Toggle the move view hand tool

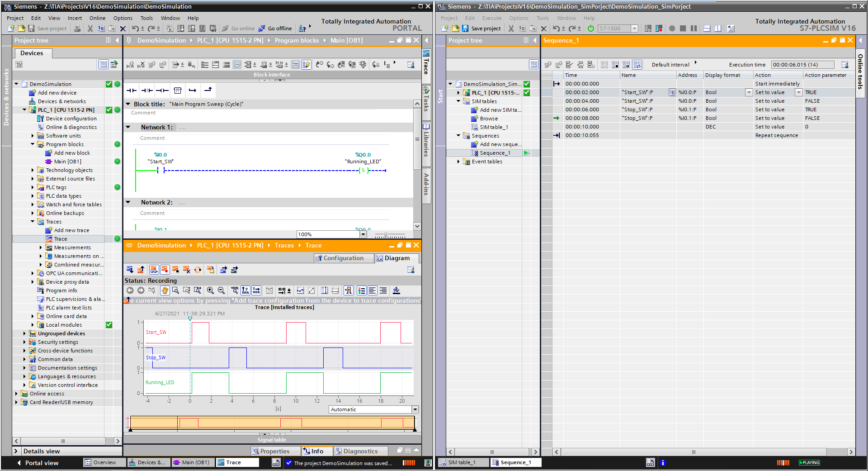pos(165,290)
